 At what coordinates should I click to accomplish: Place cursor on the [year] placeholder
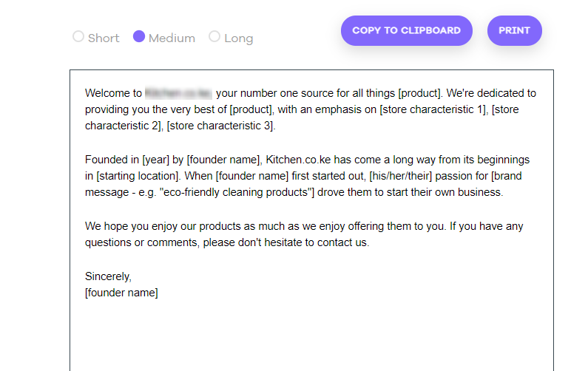tap(155, 160)
